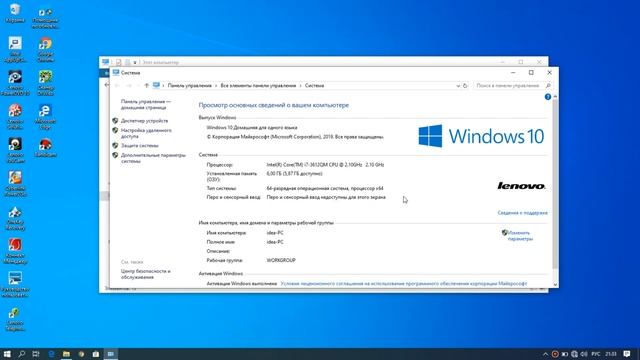Refresh the System control panel page
Viewport: 640px width, 360px height.
tap(465, 86)
